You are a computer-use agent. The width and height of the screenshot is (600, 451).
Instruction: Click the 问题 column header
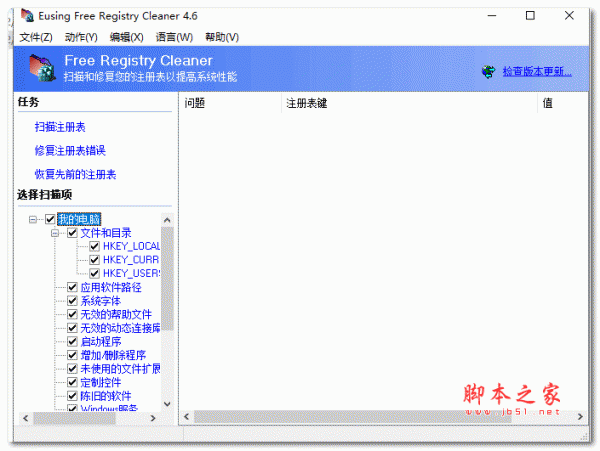click(230, 103)
